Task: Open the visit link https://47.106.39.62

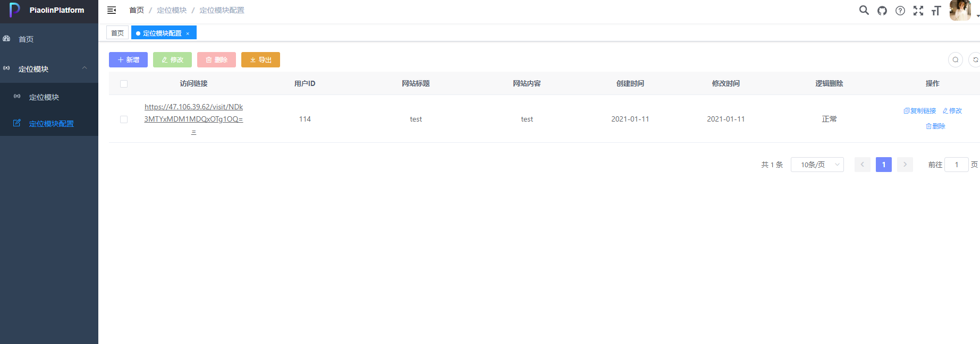Action: click(x=193, y=119)
